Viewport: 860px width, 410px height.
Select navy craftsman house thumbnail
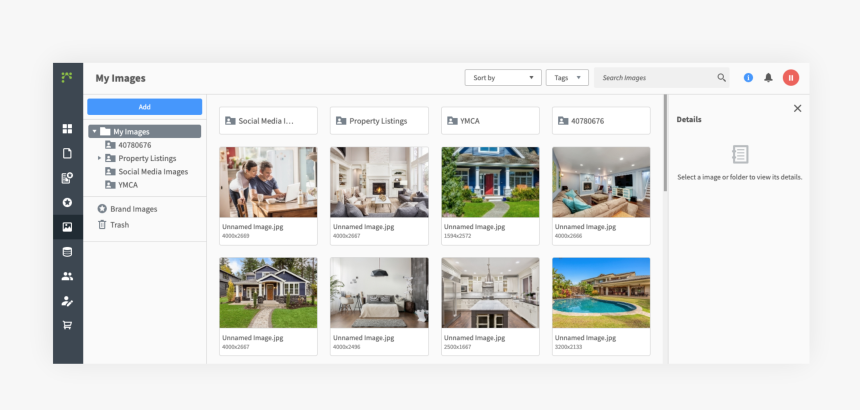(268, 293)
